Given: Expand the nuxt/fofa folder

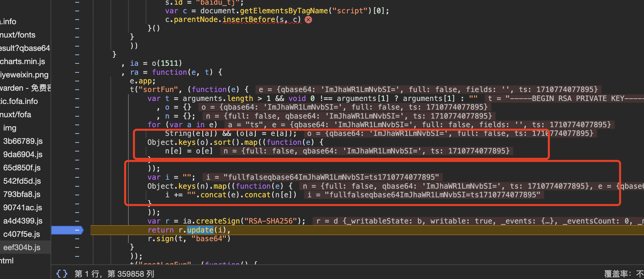Looking at the screenshot, I should pyautogui.click(x=16, y=115).
